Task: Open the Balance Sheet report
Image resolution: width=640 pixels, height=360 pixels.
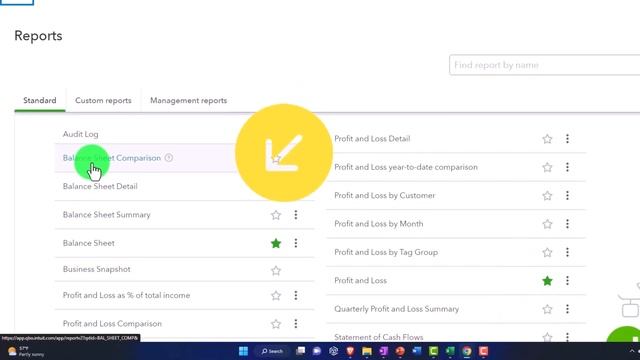Action: 89,243
